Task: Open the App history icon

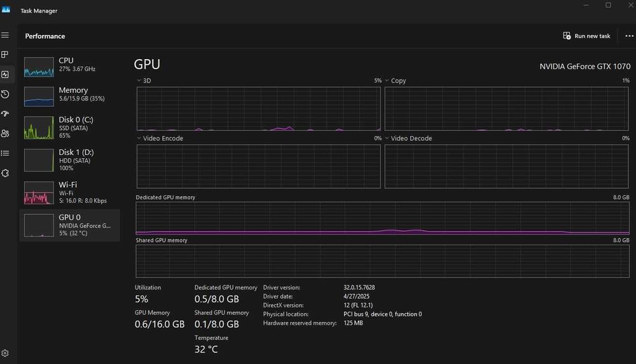Action: pyautogui.click(x=5, y=94)
